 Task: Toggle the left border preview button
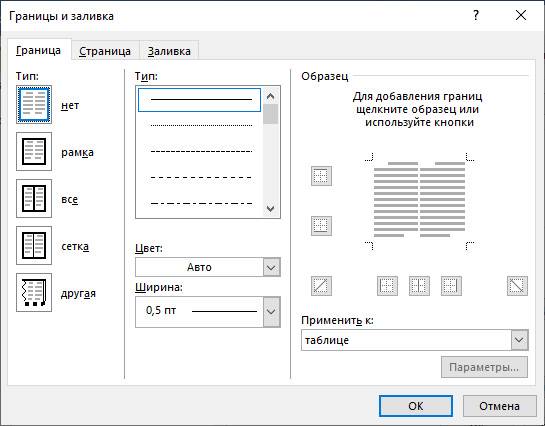click(x=387, y=286)
